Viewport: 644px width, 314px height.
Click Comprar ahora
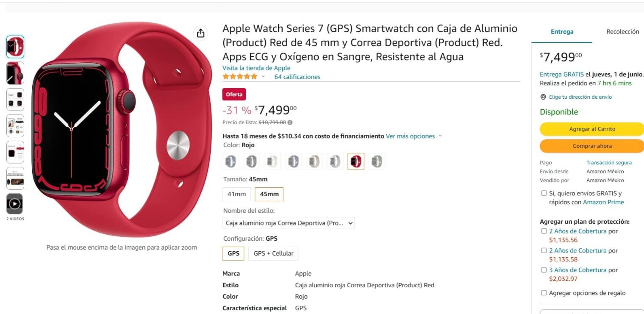(591, 146)
